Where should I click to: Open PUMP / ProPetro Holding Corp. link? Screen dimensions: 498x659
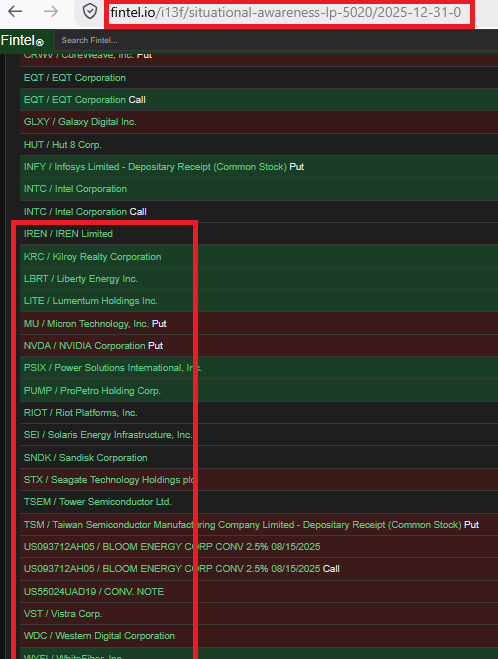pos(92,390)
